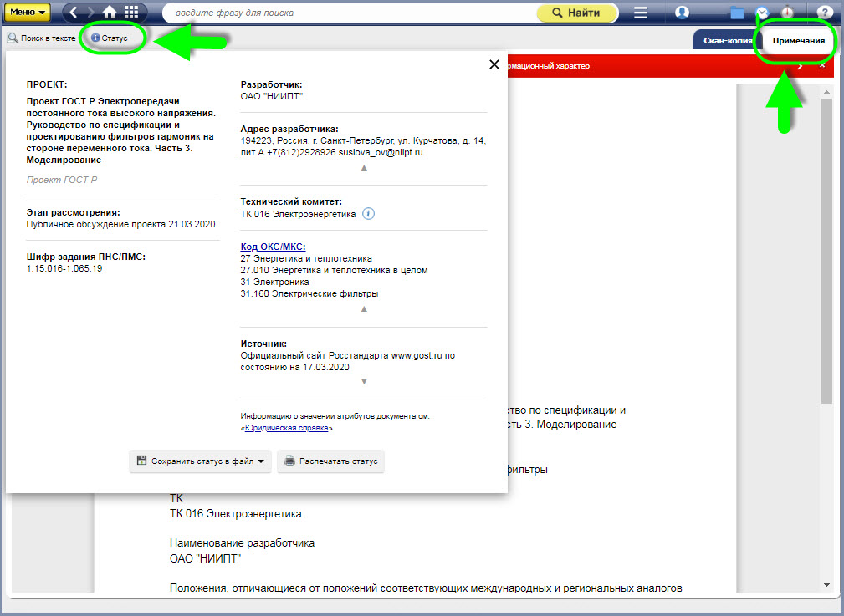Switch to the Примечания tab

(x=798, y=40)
